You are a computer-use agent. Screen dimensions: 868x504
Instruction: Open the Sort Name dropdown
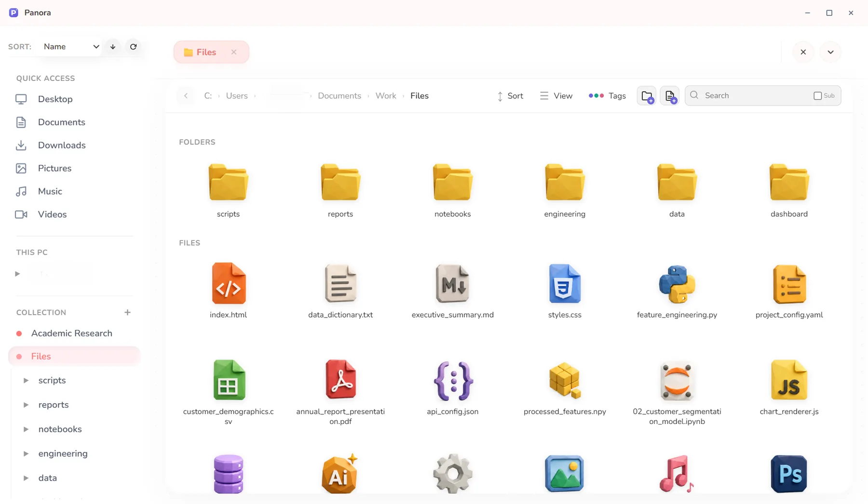tap(71, 47)
